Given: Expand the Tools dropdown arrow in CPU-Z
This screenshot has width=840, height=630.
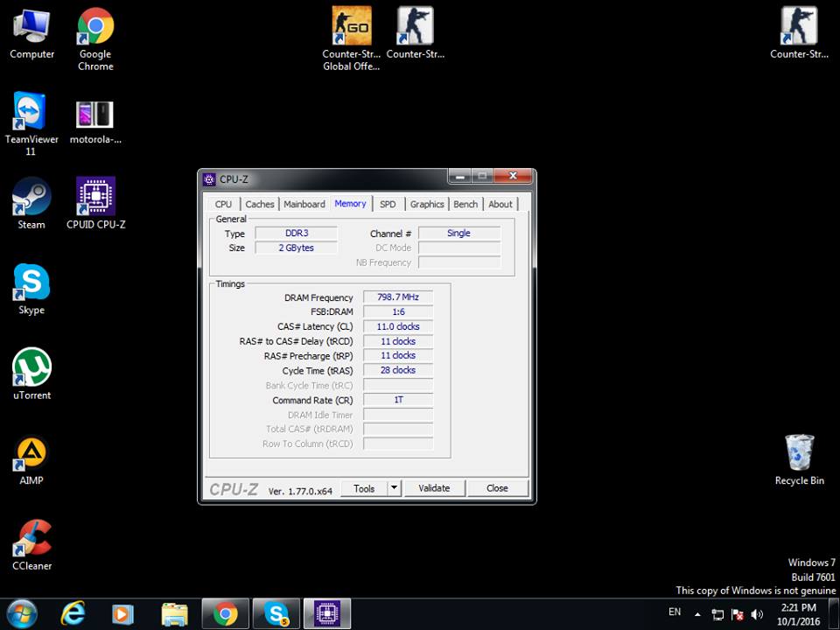Looking at the screenshot, I should click(x=394, y=488).
